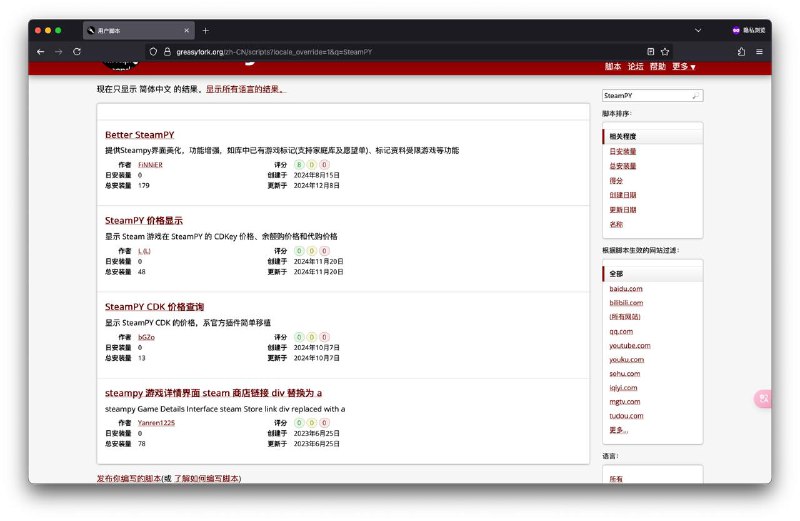This screenshot has width=800, height=521.
Task: Open a new tab with plus
Action: (x=206, y=30)
